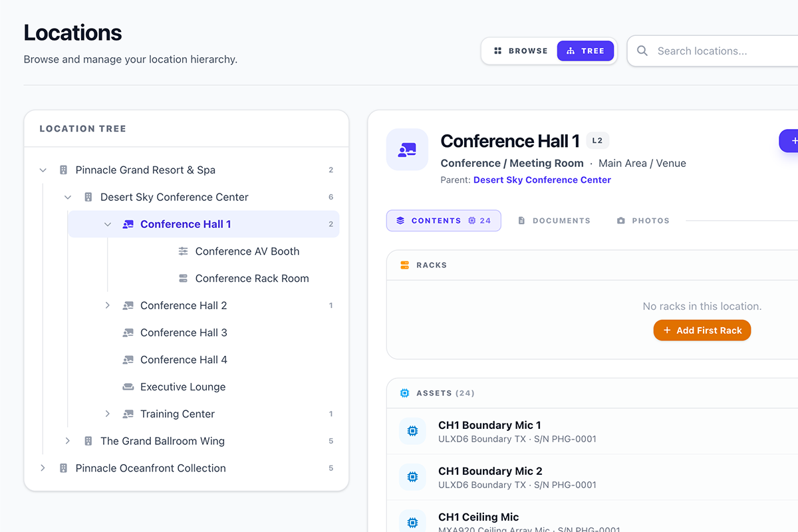Expand the Conference Hall 2 node
Viewport: 798px width, 532px height.
pyautogui.click(x=108, y=306)
